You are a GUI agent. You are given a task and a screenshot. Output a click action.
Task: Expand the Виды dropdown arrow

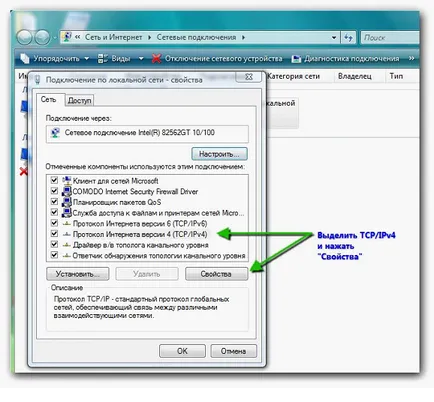(x=141, y=59)
